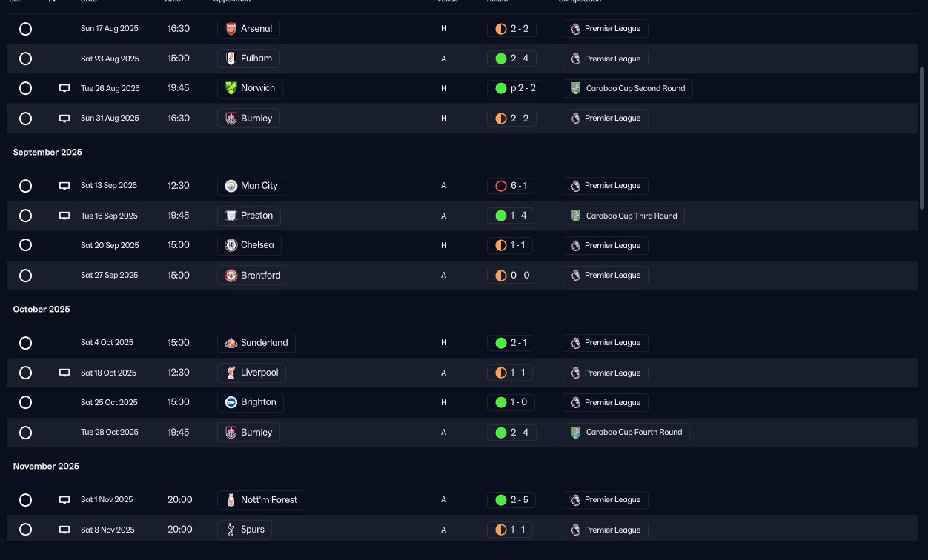
Task: Open the 6 - 1 Man City result
Action: [x=511, y=186]
